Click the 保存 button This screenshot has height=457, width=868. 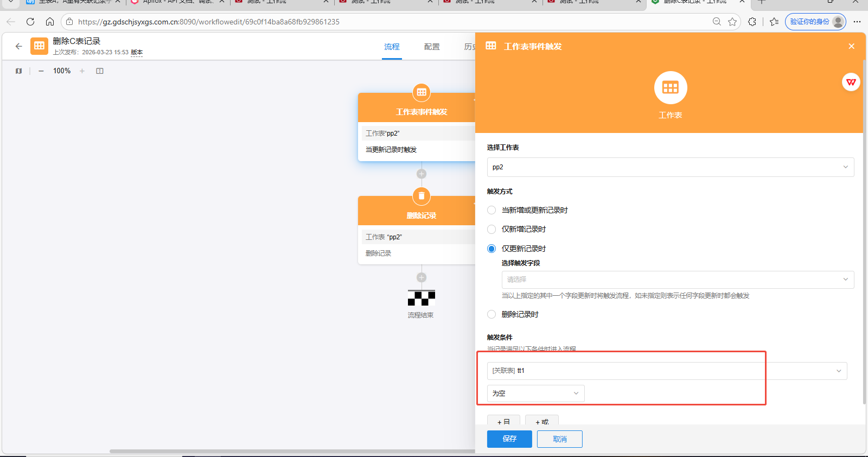[509, 439]
